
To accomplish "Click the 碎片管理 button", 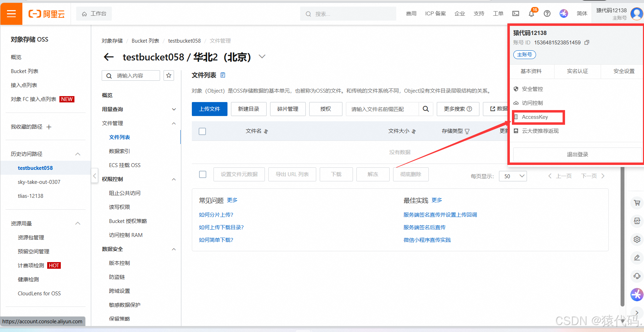I will (288, 109).
